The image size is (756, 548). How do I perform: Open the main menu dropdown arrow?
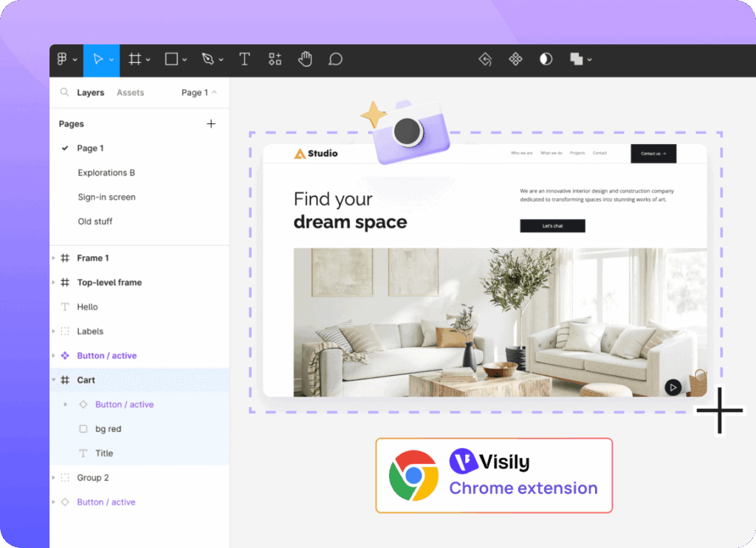coord(75,60)
